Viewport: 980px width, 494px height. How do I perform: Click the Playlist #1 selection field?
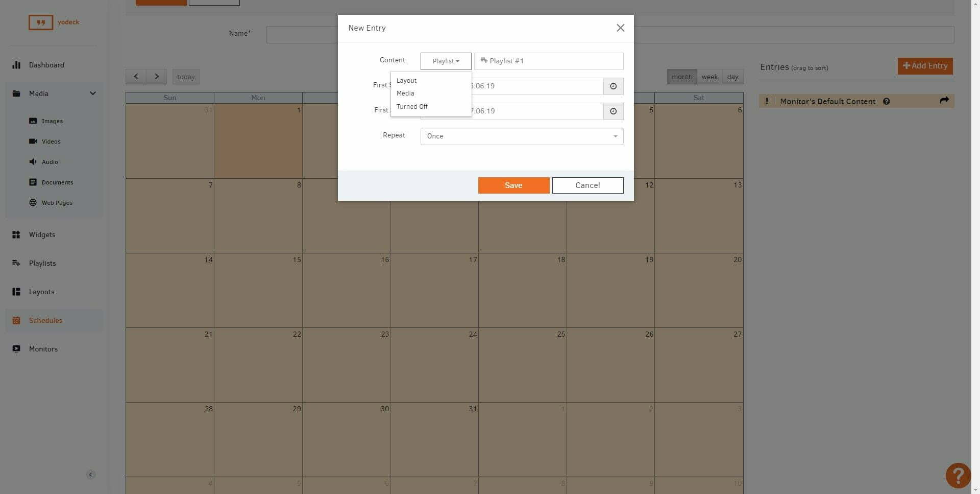click(x=549, y=61)
